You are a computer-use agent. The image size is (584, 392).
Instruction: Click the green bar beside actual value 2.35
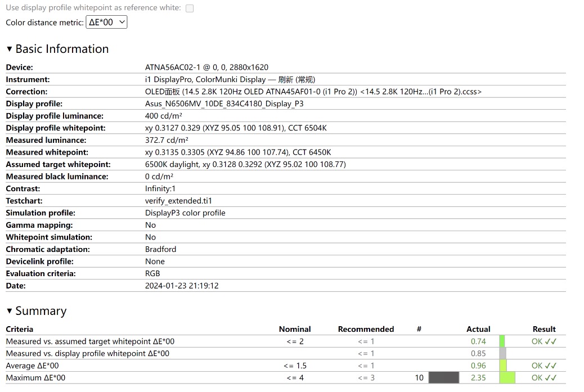[507, 378]
